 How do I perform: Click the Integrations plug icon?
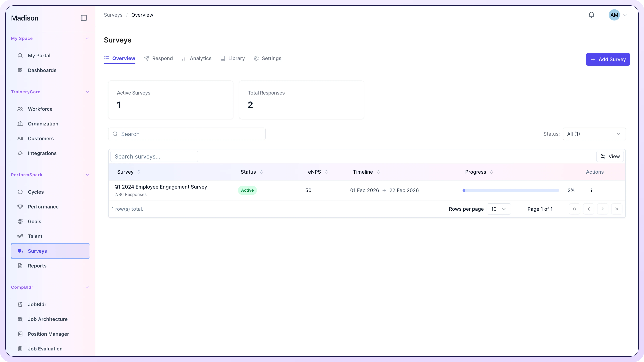click(20, 153)
